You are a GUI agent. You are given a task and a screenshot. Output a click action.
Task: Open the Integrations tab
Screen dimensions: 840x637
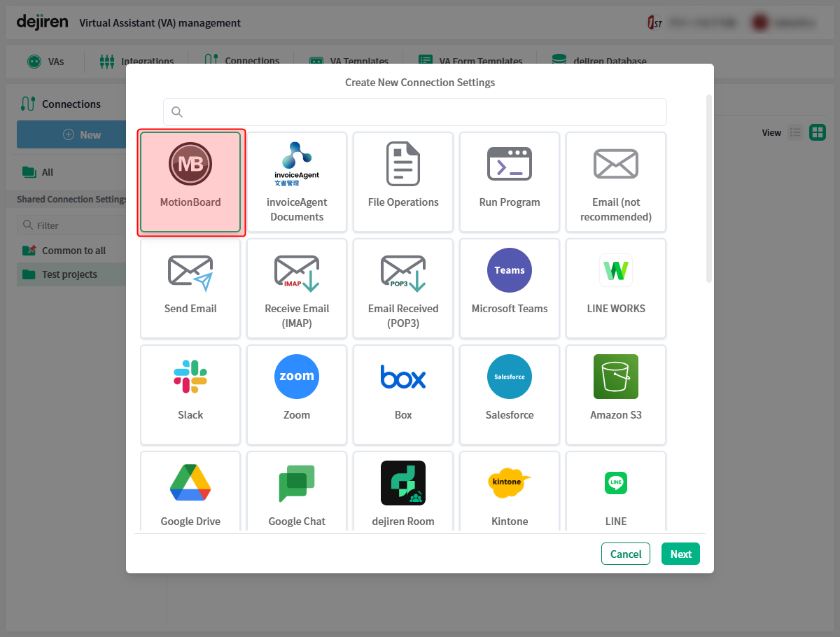(x=136, y=62)
